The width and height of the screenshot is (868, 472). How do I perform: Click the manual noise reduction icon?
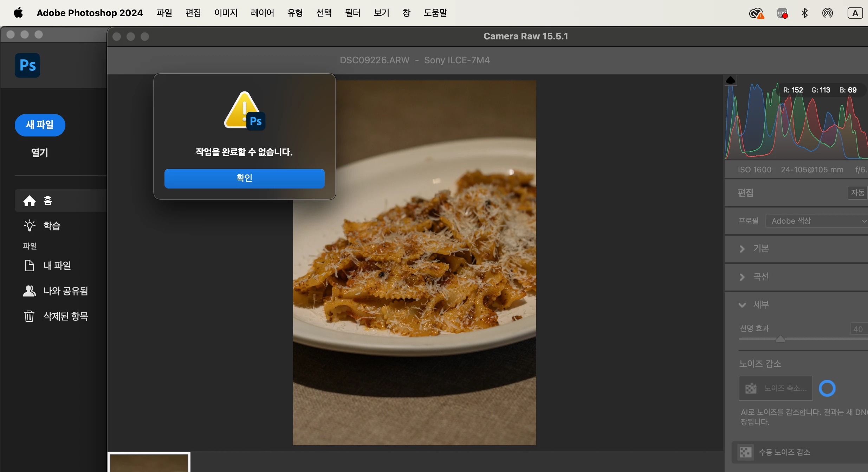[x=745, y=452]
